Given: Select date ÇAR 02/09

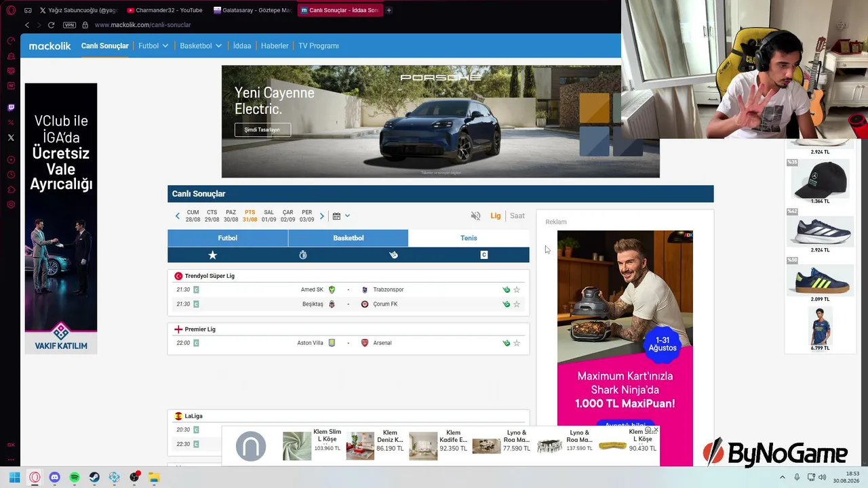Looking at the screenshot, I should (x=288, y=216).
